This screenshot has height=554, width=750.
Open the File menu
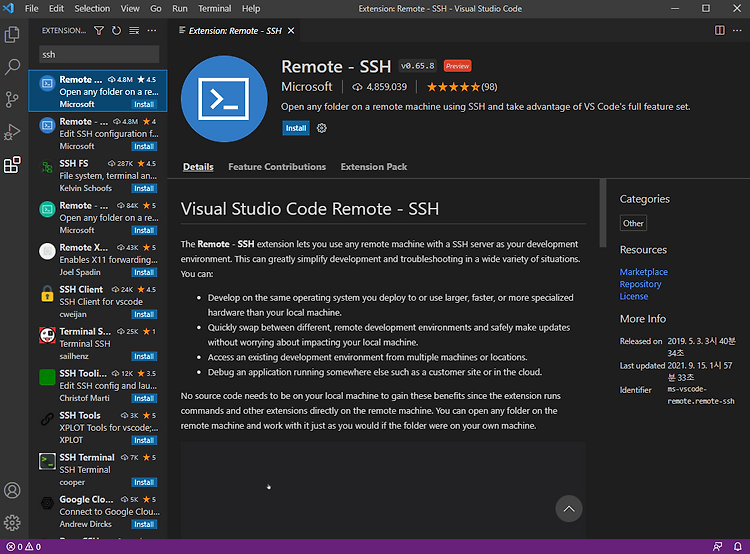[31, 9]
